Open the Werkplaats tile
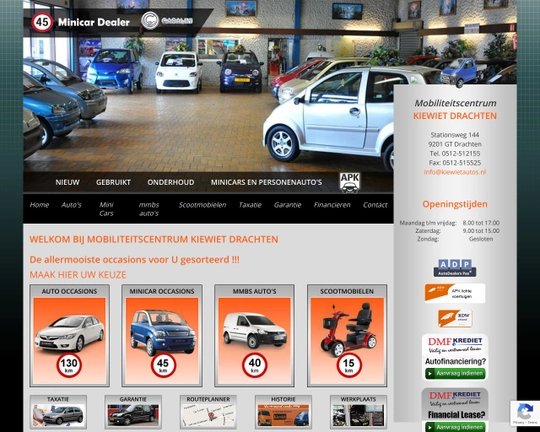Screen dimensions: 540x432 click(358, 412)
